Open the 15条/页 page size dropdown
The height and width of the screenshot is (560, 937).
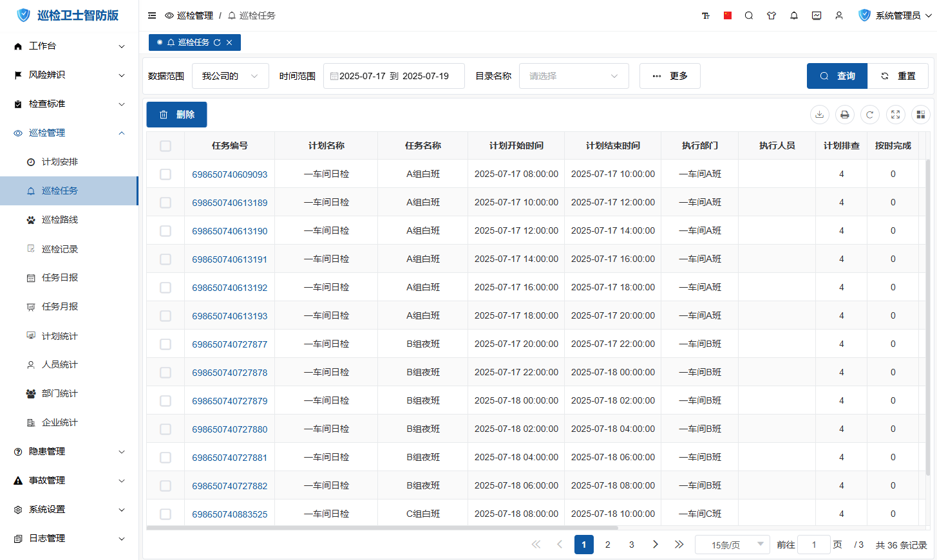733,545
